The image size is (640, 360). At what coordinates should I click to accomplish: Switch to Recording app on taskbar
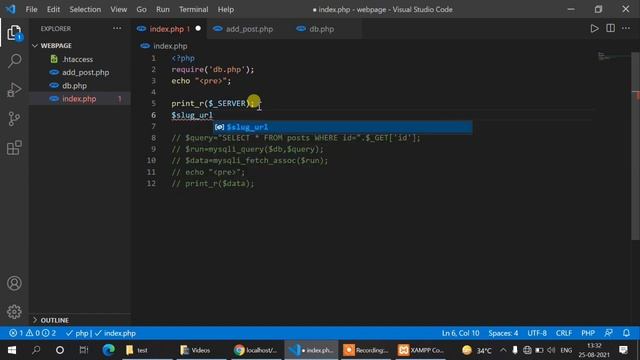[366, 350]
